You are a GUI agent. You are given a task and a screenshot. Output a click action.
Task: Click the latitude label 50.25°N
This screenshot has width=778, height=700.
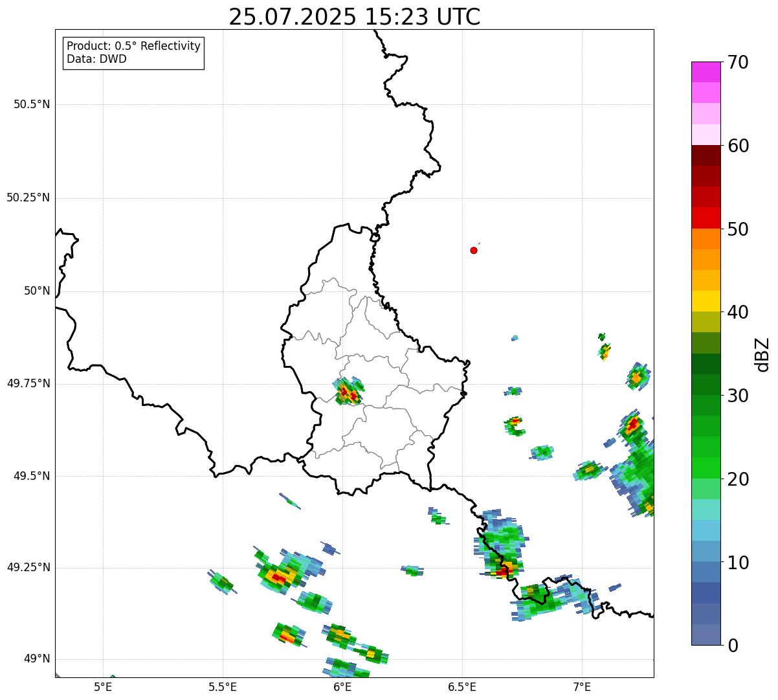pos(28,198)
